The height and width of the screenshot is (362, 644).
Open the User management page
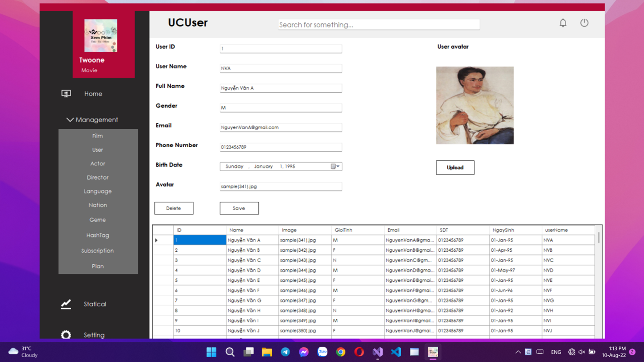tap(98, 150)
